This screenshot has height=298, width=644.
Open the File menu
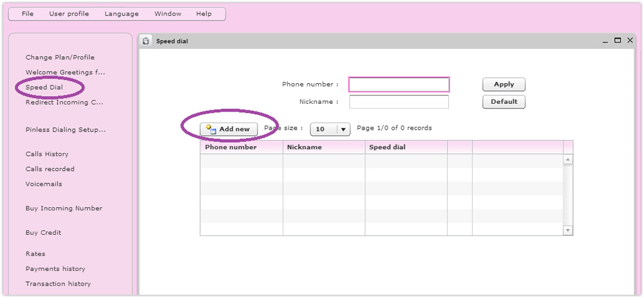point(28,14)
